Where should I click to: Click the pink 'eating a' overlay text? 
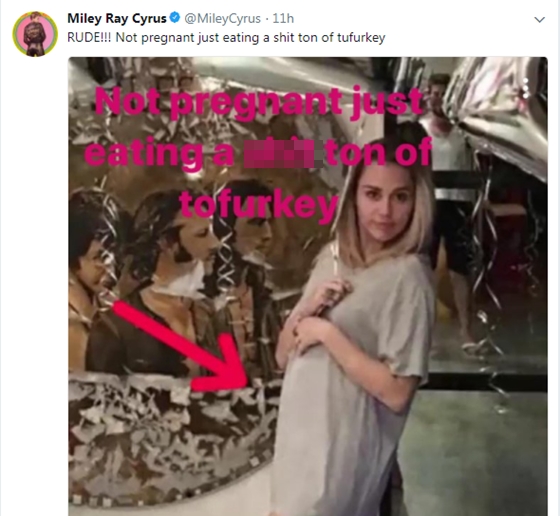tap(159, 155)
